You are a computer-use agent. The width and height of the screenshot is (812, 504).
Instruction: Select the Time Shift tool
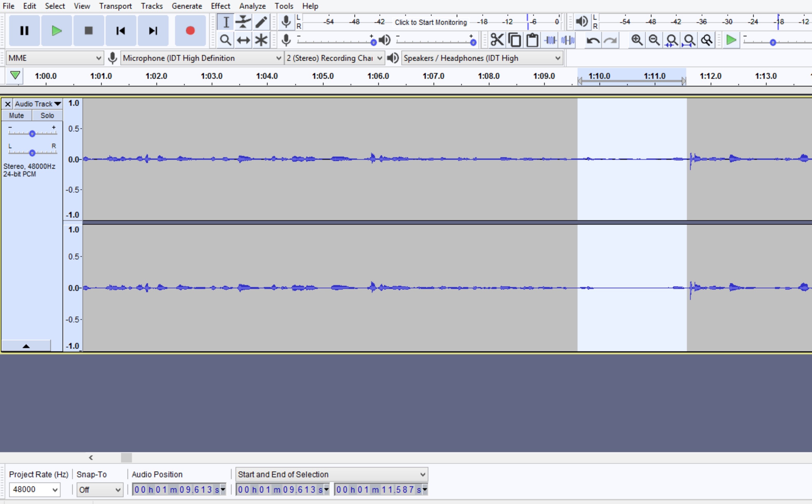[243, 40]
